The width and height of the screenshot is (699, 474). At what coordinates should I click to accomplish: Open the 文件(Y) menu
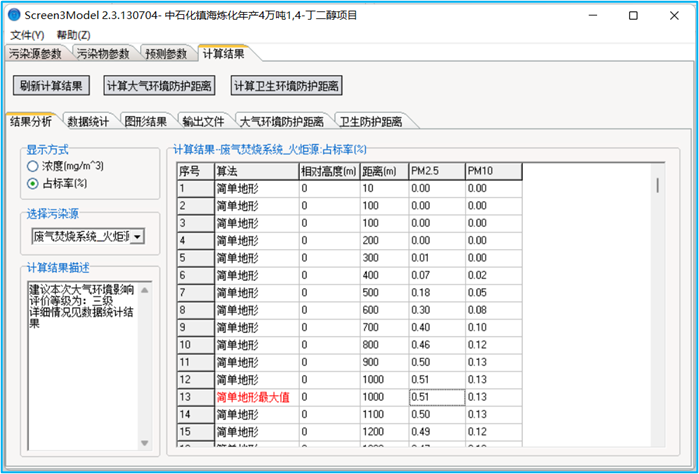pyautogui.click(x=27, y=35)
